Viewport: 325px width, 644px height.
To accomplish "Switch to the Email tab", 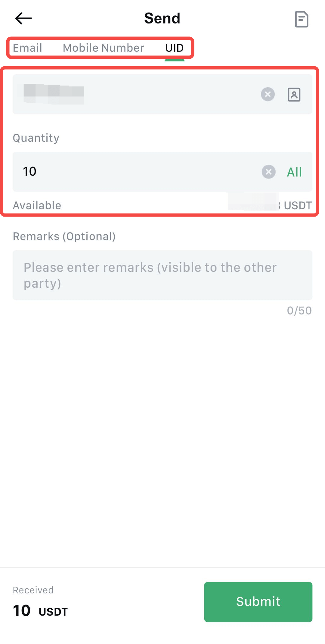I will (27, 48).
